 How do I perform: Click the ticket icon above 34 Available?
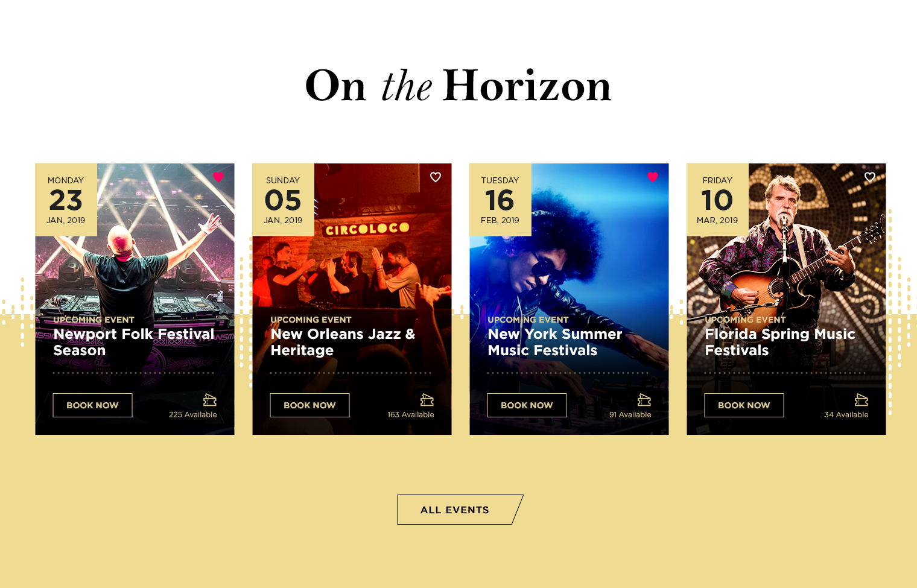coord(861,400)
